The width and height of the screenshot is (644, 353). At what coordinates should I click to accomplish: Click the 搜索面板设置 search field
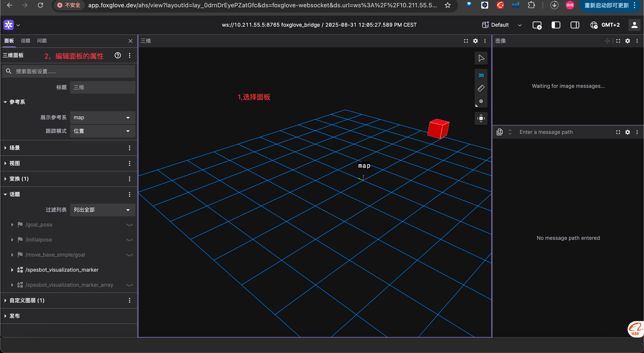[x=72, y=71]
